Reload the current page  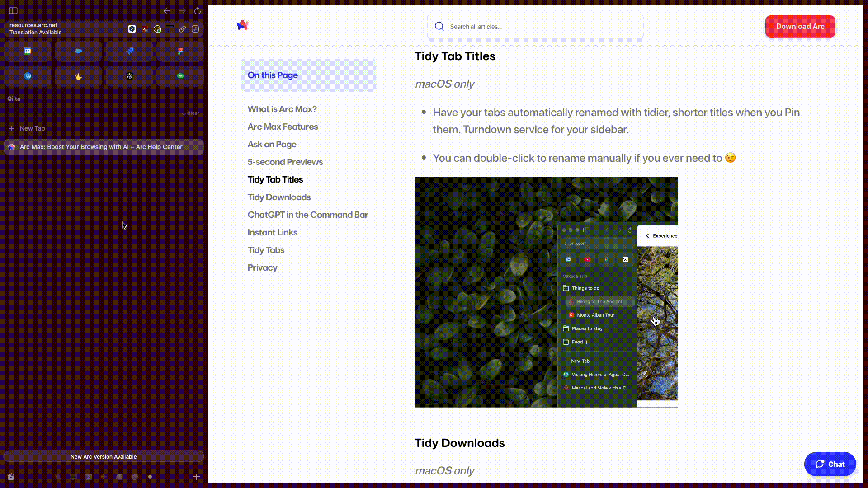coord(198,10)
